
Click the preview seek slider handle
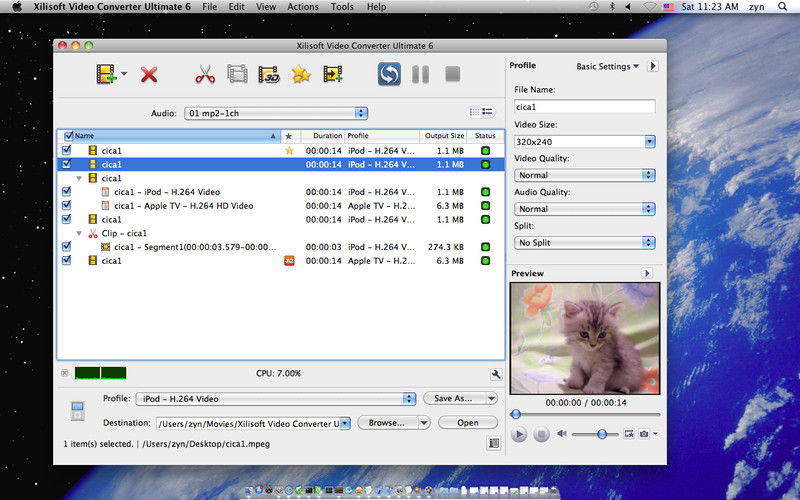(516, 414)
